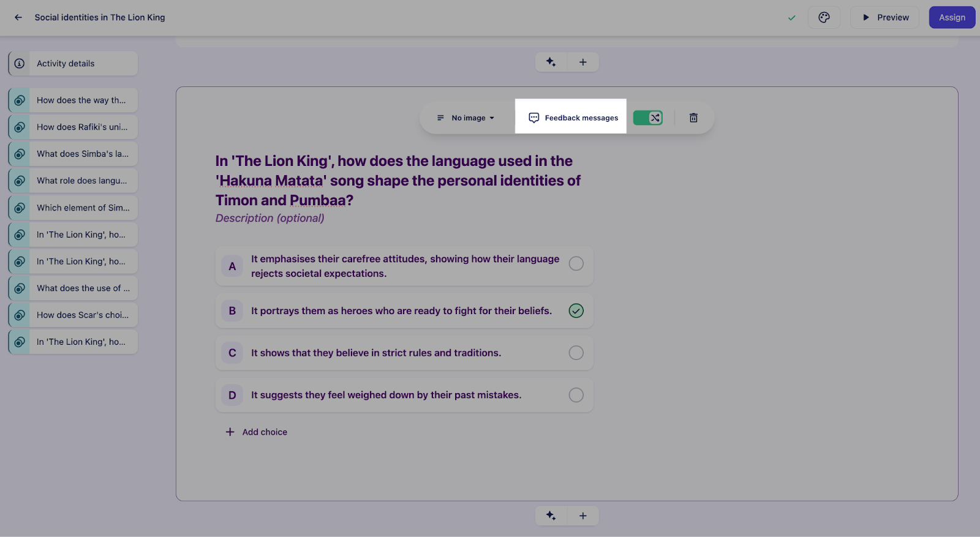Select 'Which element of Sim...' question
Image resolution: width=980 pixels, height=537 pixels.
click(73, 208)
